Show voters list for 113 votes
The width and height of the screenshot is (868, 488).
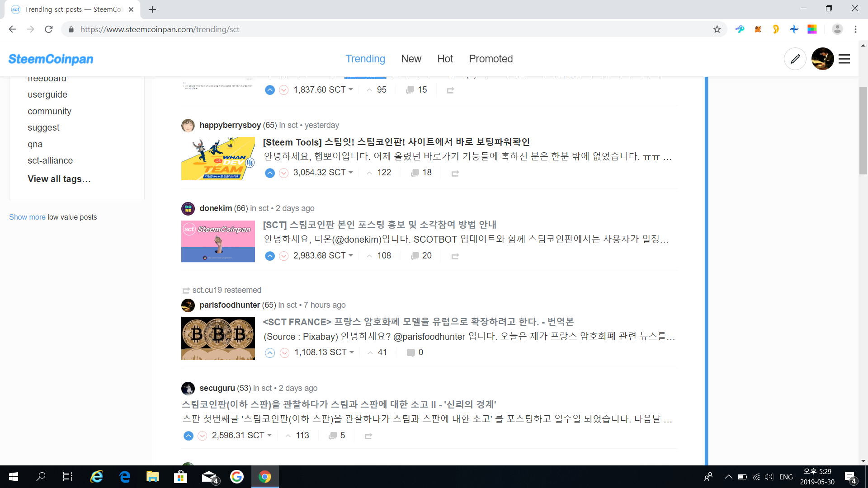point(297,436)
